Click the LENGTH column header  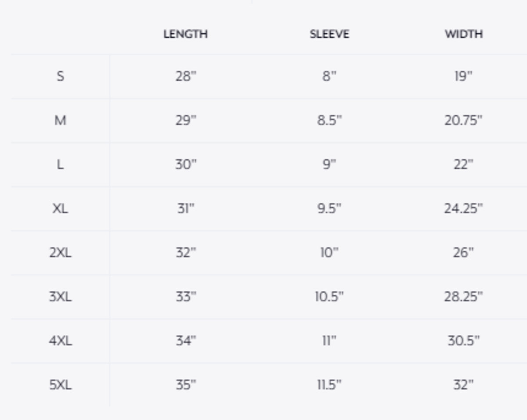[185, 34]
